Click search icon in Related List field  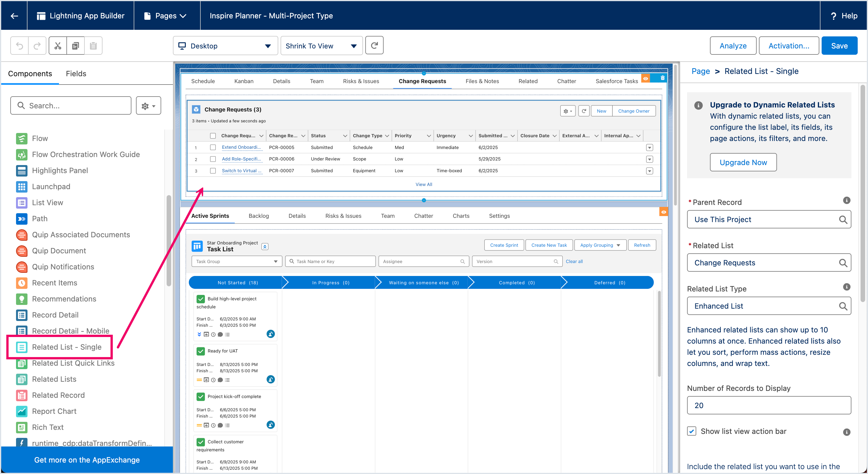843,263
